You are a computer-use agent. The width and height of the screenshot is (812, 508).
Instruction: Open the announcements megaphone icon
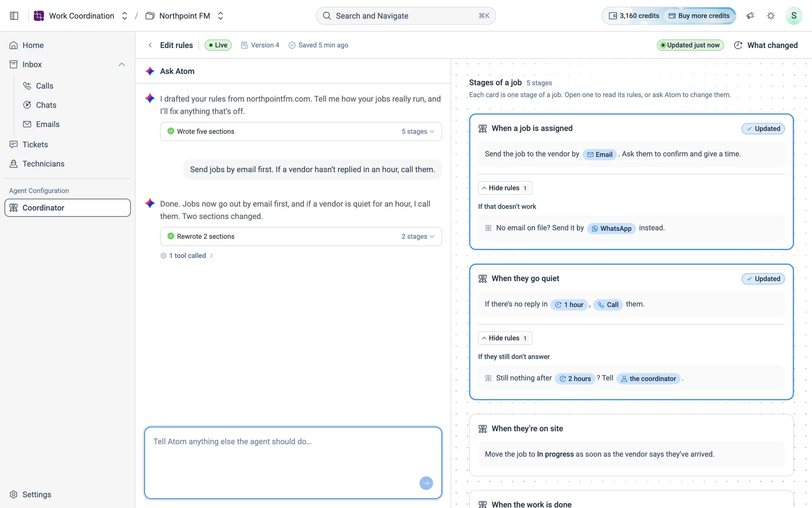pyautogui.click(x=750, y=16)
